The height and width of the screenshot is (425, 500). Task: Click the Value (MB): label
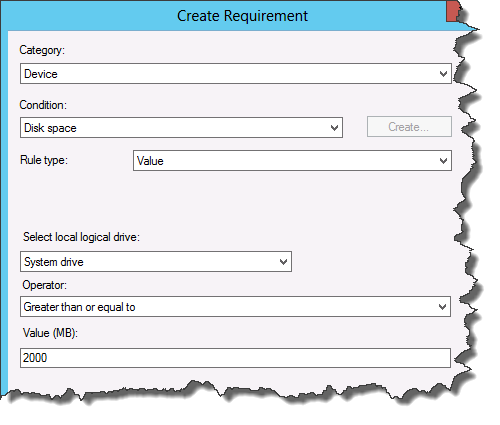(x=50, y=333)
